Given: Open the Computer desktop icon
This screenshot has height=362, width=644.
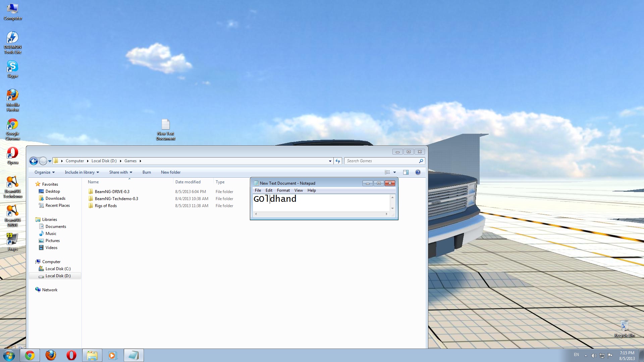Looking at the screenshot, I should point(13,12).
